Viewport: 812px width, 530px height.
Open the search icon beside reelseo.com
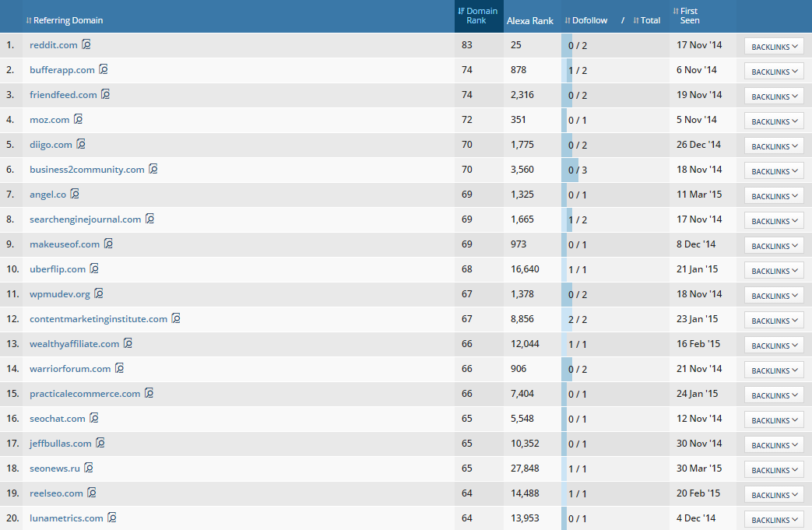click(x=92, y=492)
